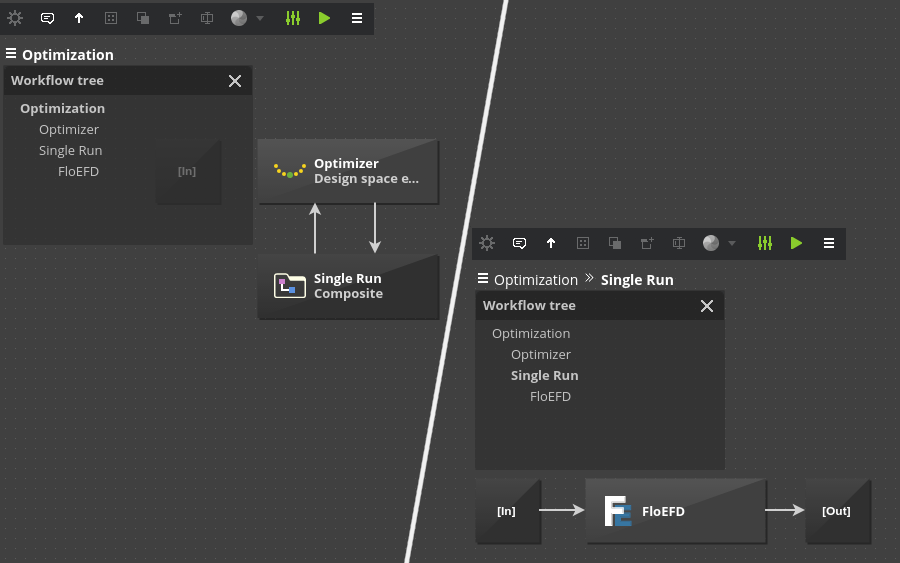Click the add component icon in right toolbar
The width and height of the screenshot is (900, 563).
point(647,243)
